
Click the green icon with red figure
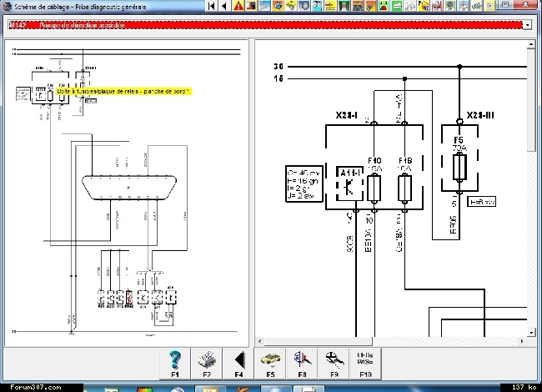(384, 6)
